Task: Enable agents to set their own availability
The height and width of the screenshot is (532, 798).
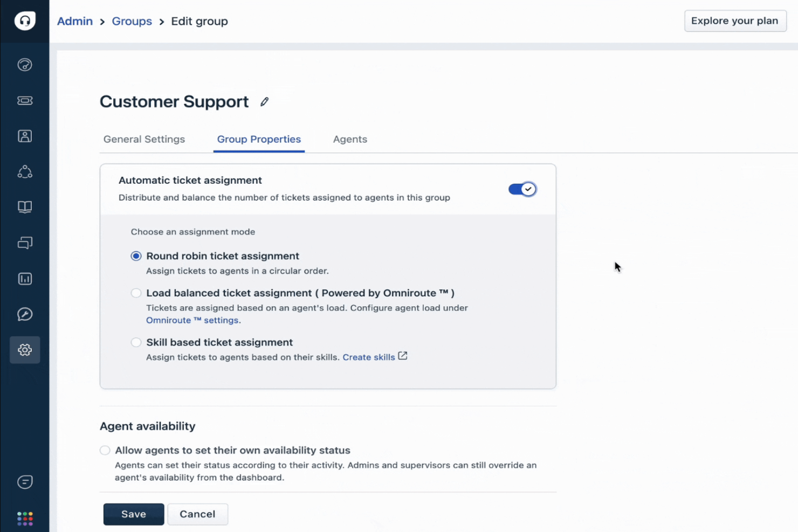Action: [105, 450]
